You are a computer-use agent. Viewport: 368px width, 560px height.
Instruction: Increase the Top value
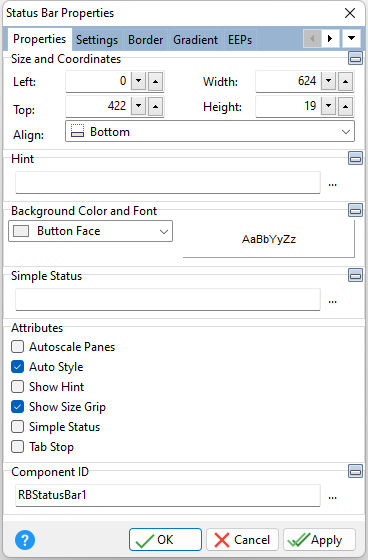pos(155,106)
